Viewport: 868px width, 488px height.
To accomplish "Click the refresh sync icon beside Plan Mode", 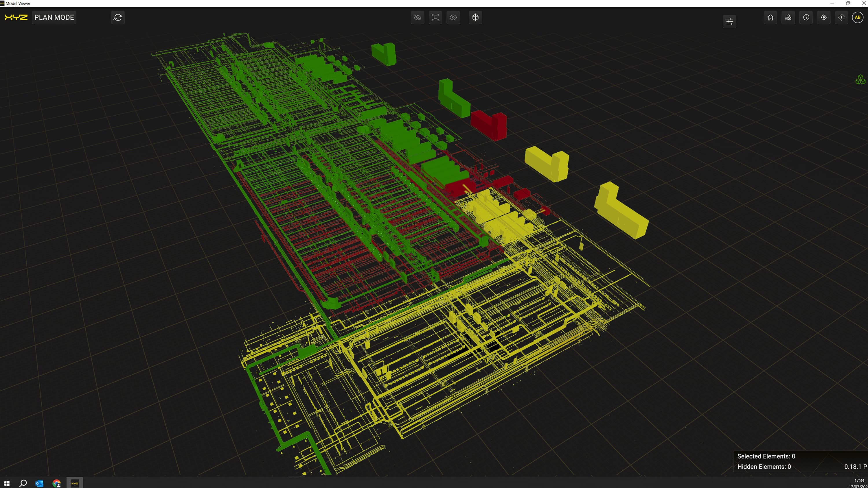I will tap(118, 17).
